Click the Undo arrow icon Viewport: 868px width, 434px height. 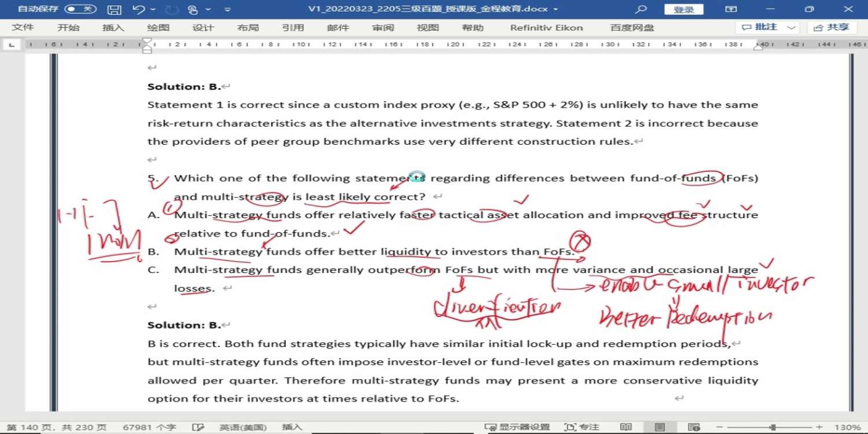pos(138,9)
